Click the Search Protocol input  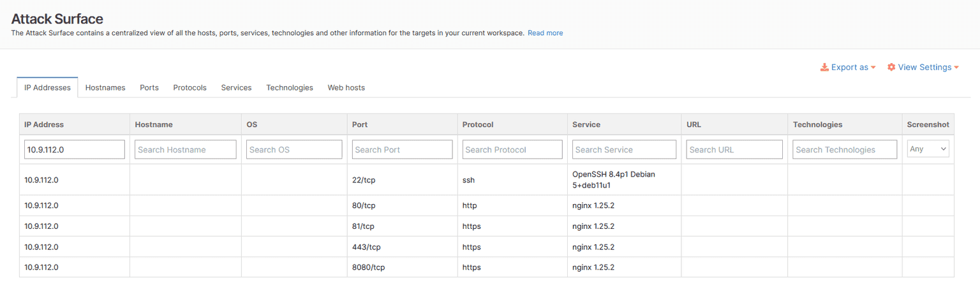(x=512, y=149)
